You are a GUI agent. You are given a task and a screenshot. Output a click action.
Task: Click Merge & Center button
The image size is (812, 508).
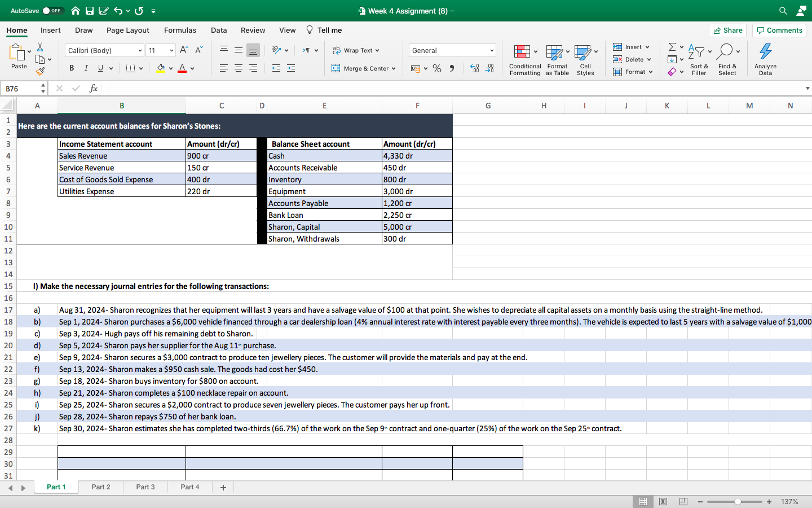coord(364,68)
